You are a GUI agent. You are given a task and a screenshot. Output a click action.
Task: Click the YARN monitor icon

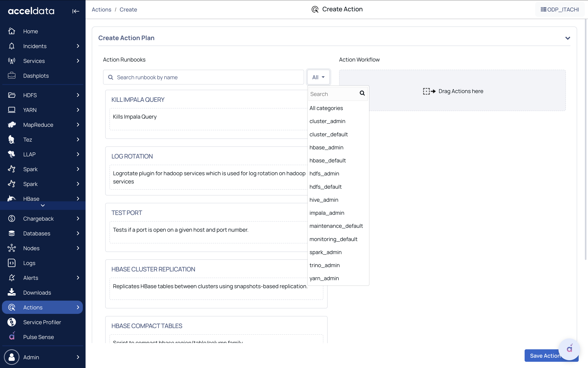12,110
